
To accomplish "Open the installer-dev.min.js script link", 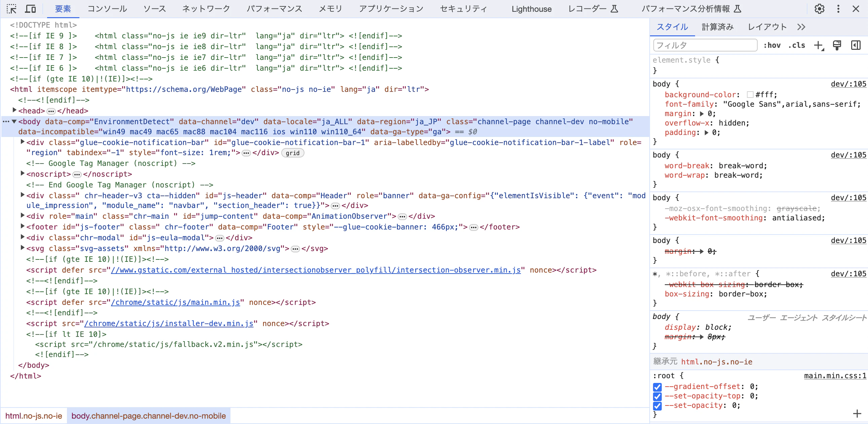I will pos(169,324).
